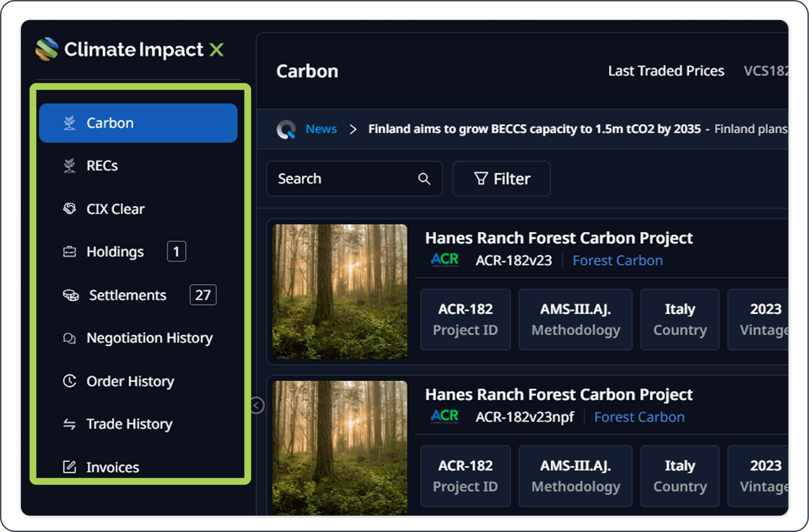Open the Carbon sidebar menu item

[138, 123]
